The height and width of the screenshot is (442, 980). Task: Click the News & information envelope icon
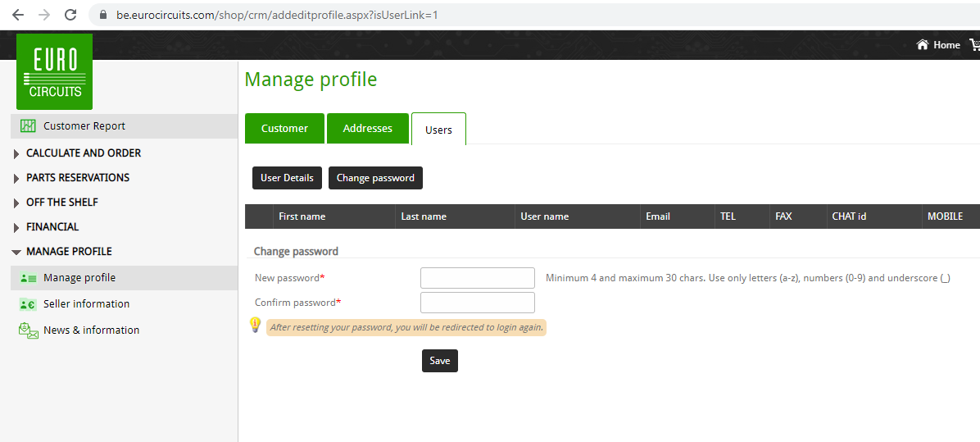tap(28, 330)
